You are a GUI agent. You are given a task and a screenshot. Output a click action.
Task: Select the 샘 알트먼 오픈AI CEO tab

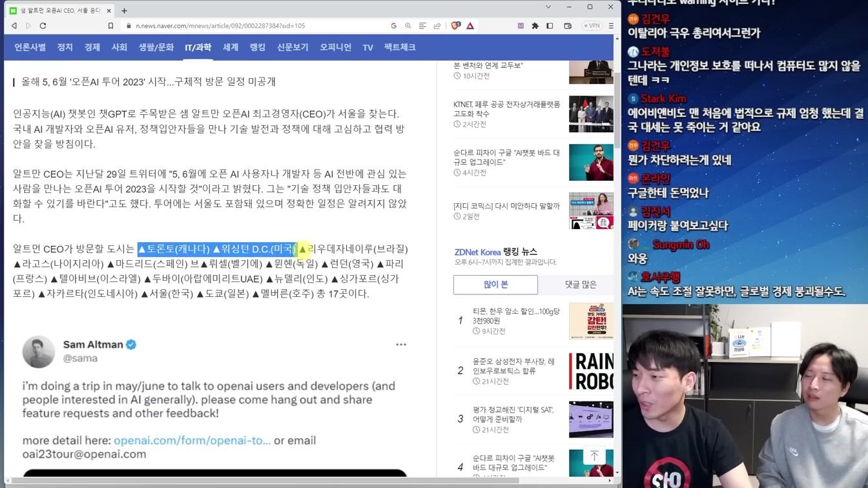pos(59,10)
